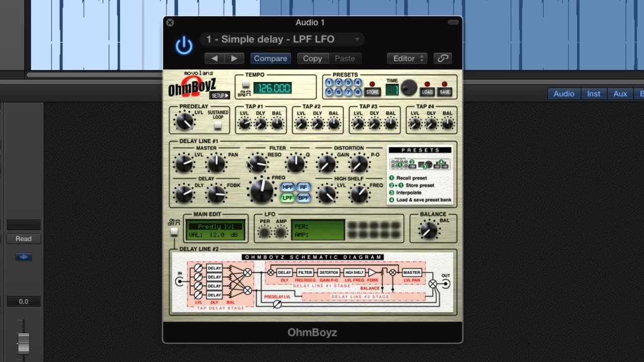Switch to the Audio tab
Screen dimensions: 644x362
pos(564,94)
